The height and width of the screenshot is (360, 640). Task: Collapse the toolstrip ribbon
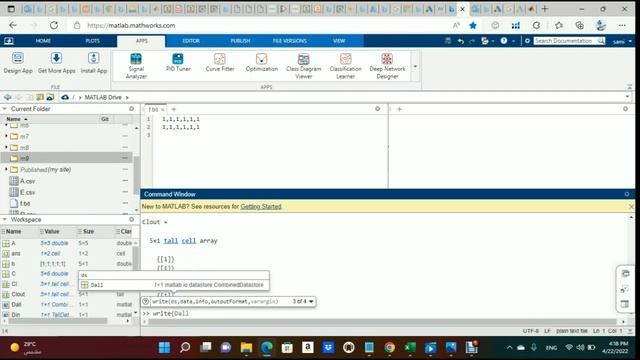click(629, 87)
